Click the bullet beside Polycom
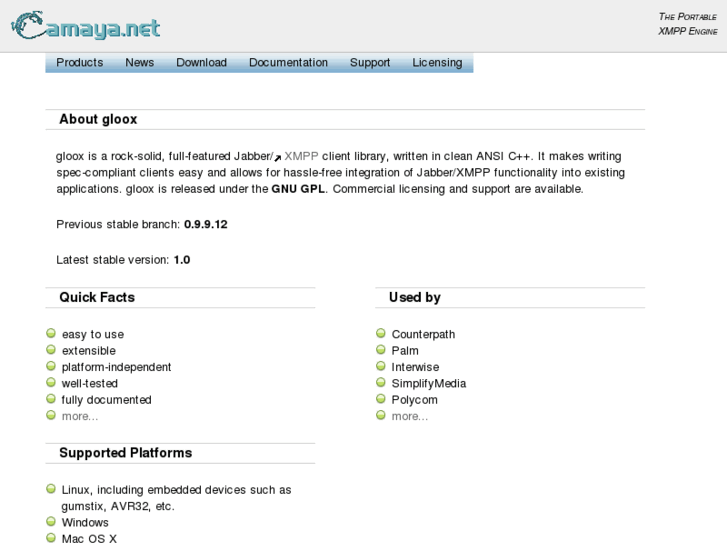Viewport: 727px width, 545px height. (x=381, y=399)
